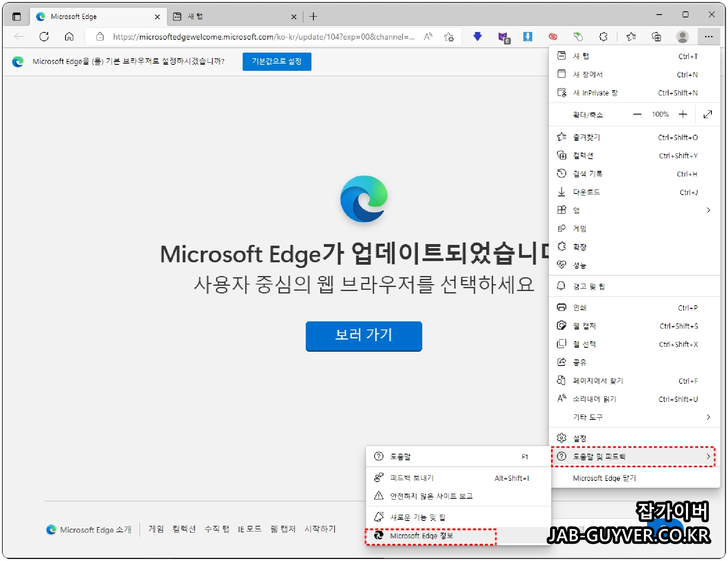Click the back navigation arrow
The width and height of the screenshot is (728, 561).
(19, 37)
